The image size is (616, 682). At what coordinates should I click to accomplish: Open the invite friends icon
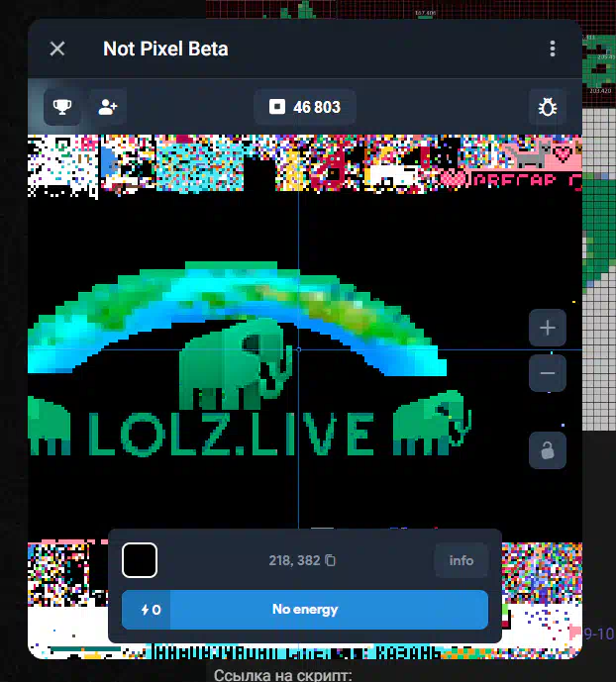coord(108,107)
